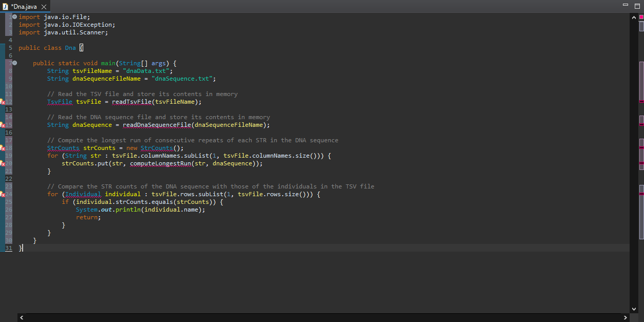This screenshot has height=322, width=644.
Task: Collapse the imports fold at line 1
Action: [14, 17]
